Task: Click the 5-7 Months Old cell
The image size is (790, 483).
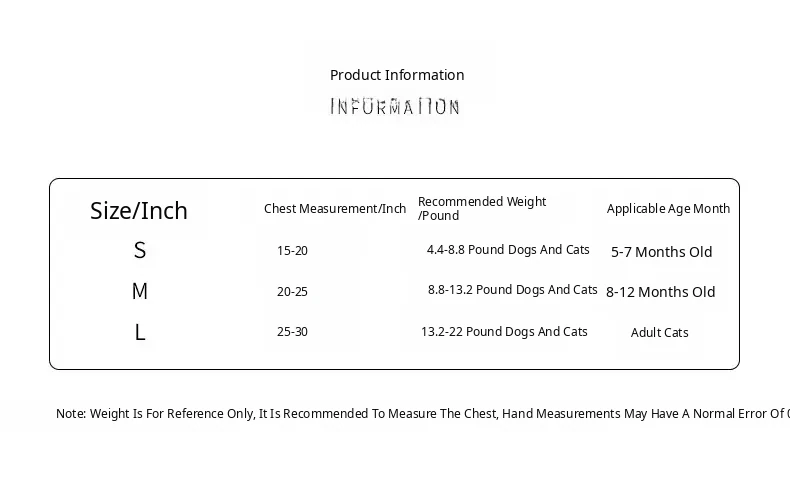Action: [662, 252]
